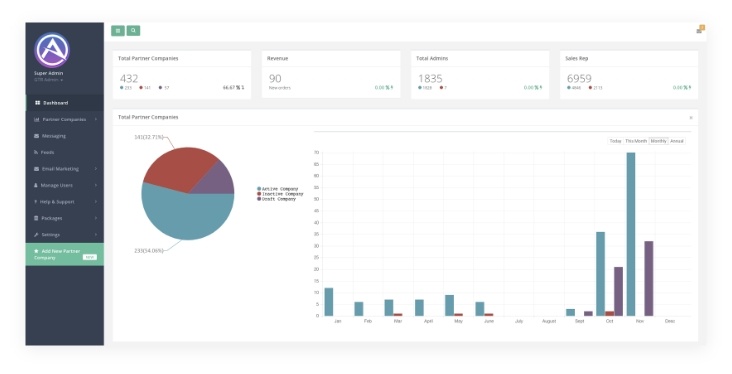Click the blue May bar

coord(449,305)
